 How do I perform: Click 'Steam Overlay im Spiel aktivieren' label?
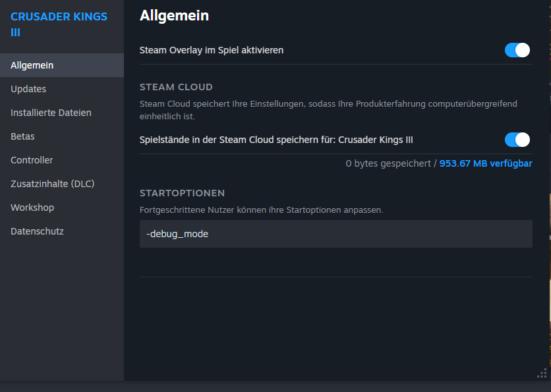[x=212, y=50]
